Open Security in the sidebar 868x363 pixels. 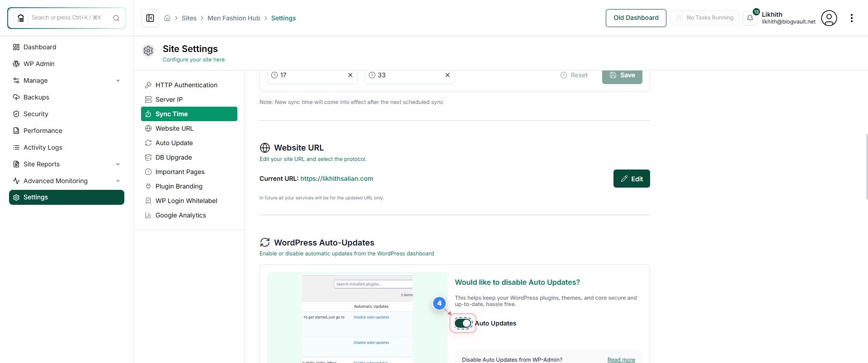(x=66, y=114)
